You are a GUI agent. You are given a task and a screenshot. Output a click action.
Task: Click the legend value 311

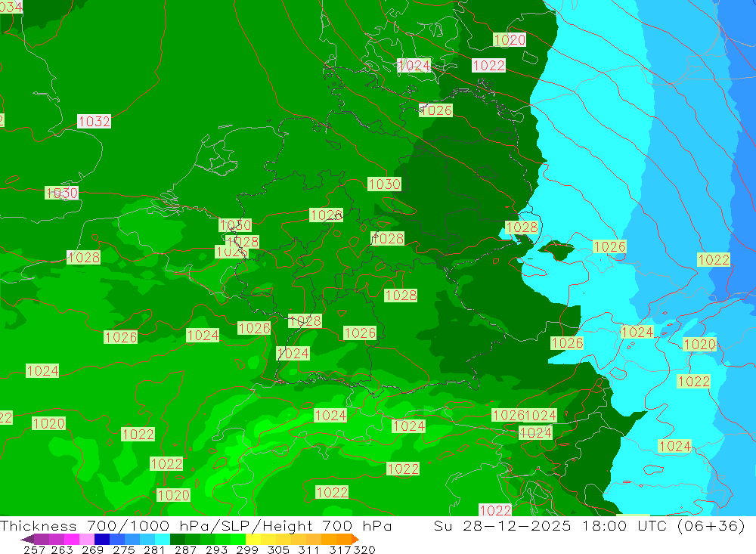pos(308,549)
